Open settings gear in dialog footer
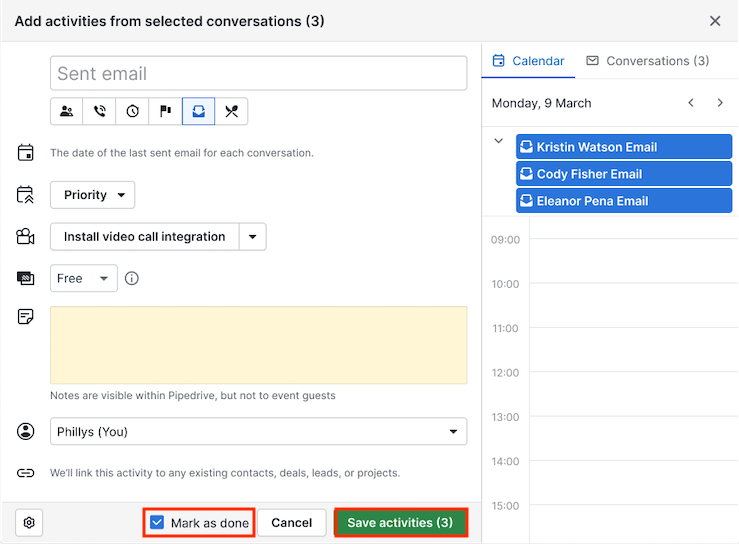This screenshot has width=739, height=544. 29,522
